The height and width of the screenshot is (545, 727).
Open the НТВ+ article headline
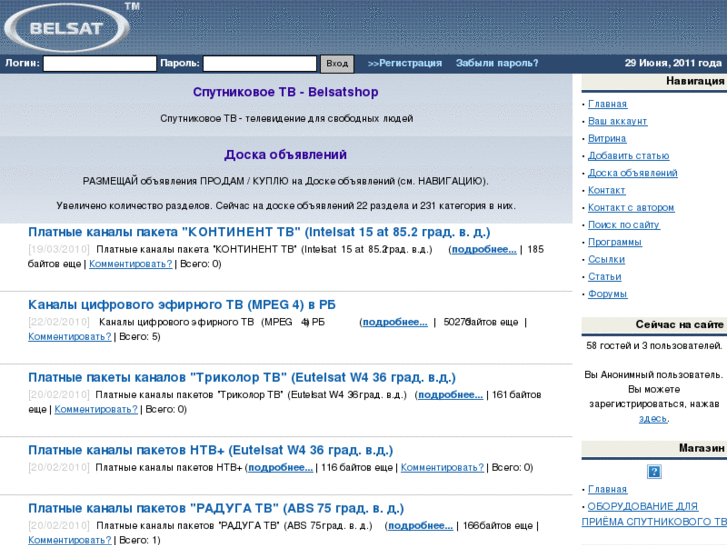click(x=210, y=450)
